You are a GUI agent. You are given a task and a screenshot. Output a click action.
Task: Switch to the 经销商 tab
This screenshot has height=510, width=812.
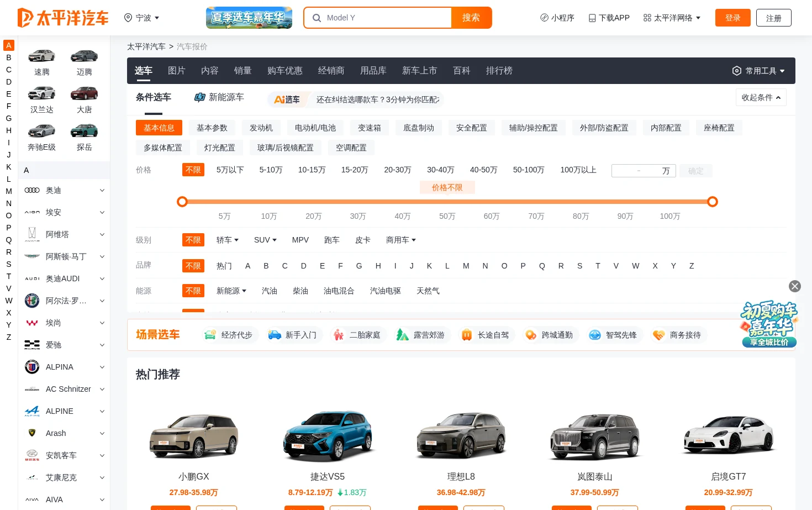point(331,71)
